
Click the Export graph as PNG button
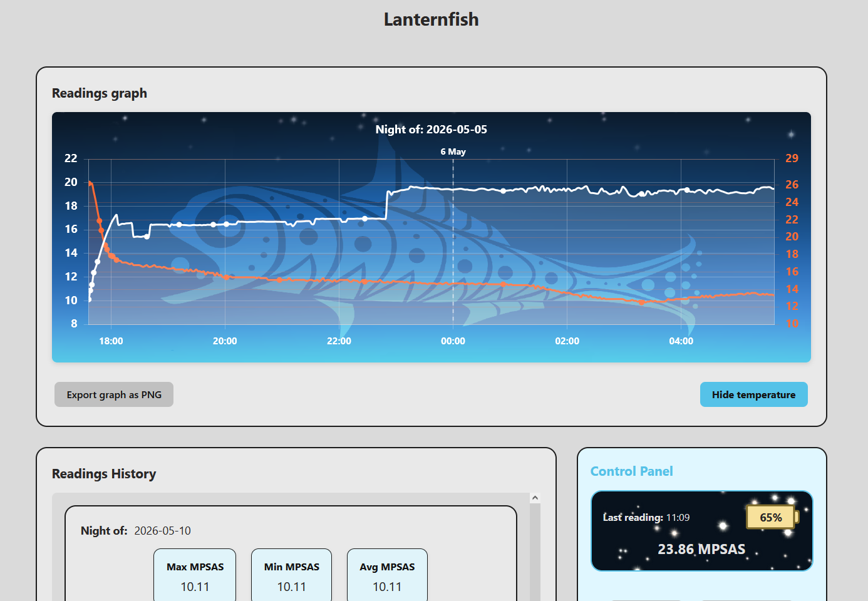114,394
